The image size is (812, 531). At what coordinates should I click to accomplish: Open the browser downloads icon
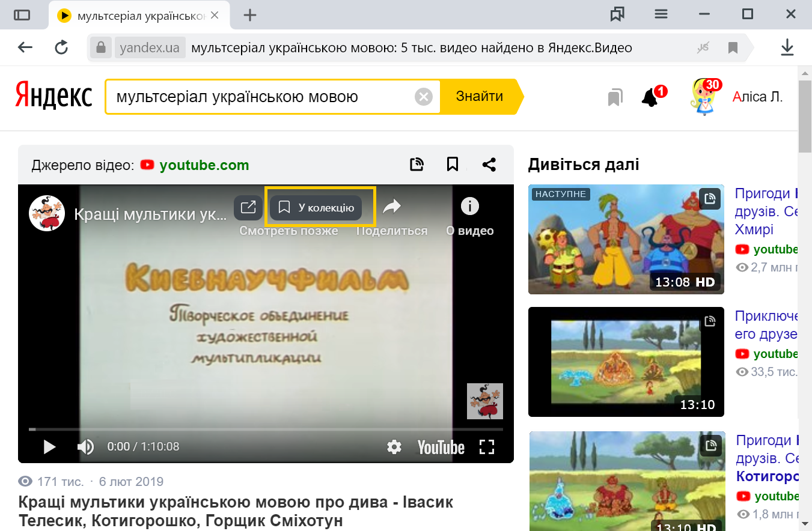[787, 47]
